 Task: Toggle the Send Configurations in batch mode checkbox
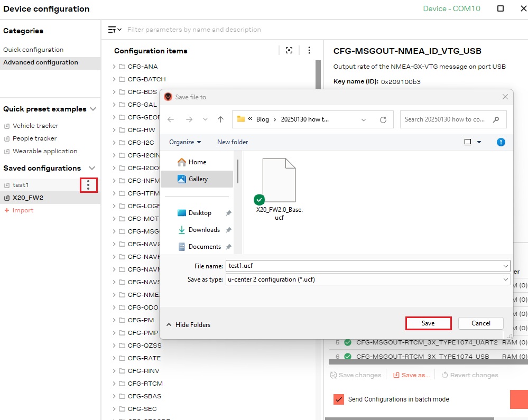[x=339, y=399]
